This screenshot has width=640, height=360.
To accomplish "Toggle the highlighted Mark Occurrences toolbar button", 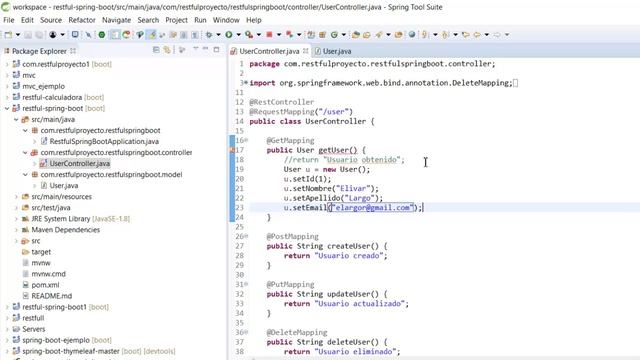I will (152, 35).
